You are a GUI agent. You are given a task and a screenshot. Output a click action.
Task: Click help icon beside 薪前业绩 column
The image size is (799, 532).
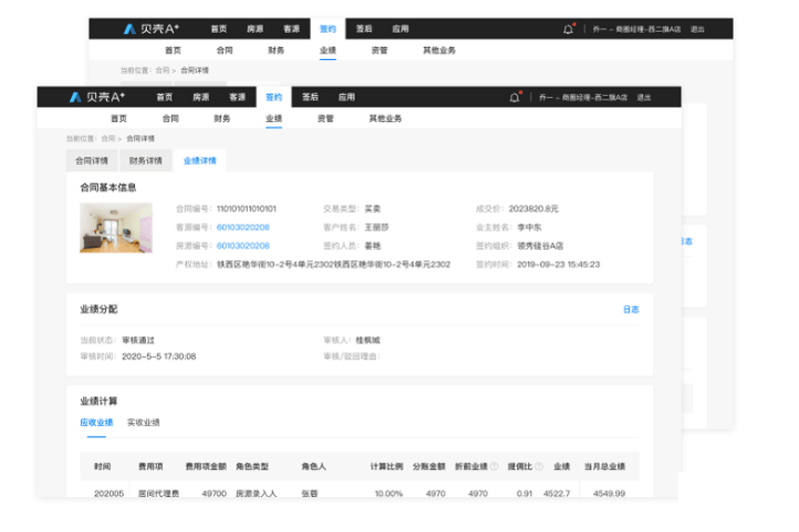pos(493,467)
